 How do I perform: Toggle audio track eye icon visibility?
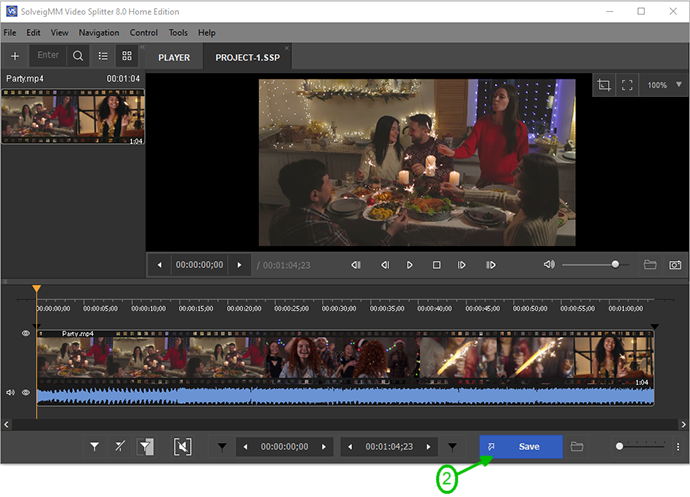point(26,393)
